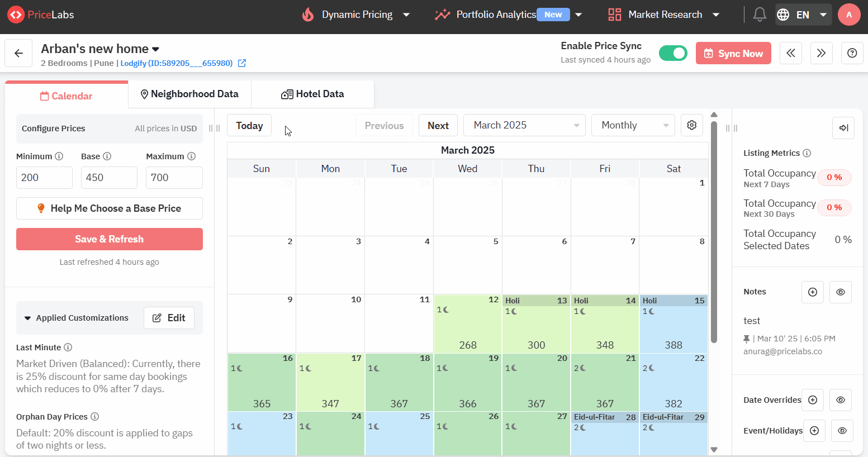Jump to Today in calendar
868x457 pixels.
249,125
